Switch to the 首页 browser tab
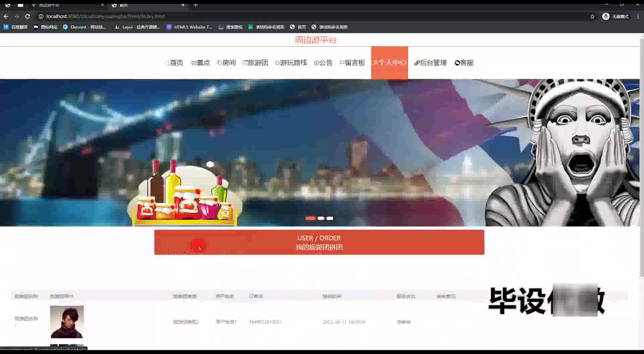This screenshot has height=354, width=644. click(x=148, y=5)
